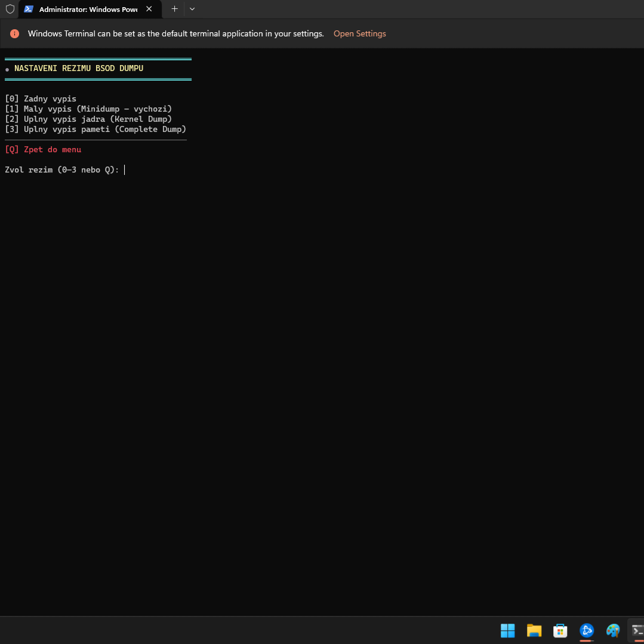Click the '[Q] Zpet do menu' line
Screen dimensions: 644x644
43,150
